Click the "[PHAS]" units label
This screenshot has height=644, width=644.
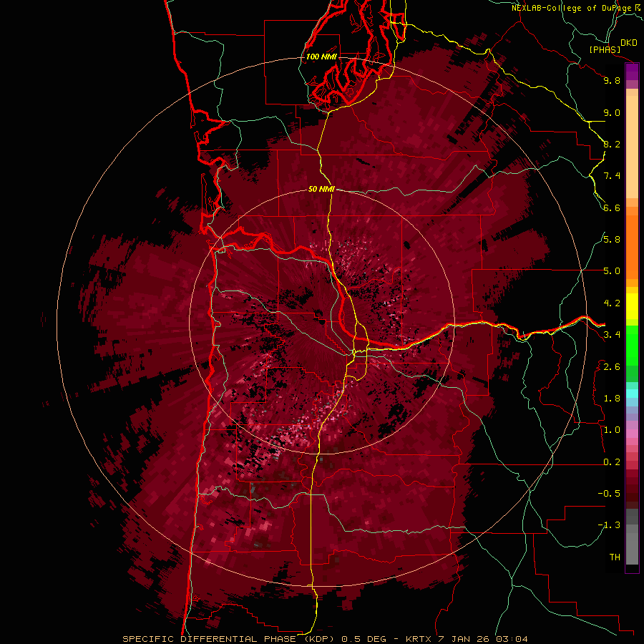(605, 49)
